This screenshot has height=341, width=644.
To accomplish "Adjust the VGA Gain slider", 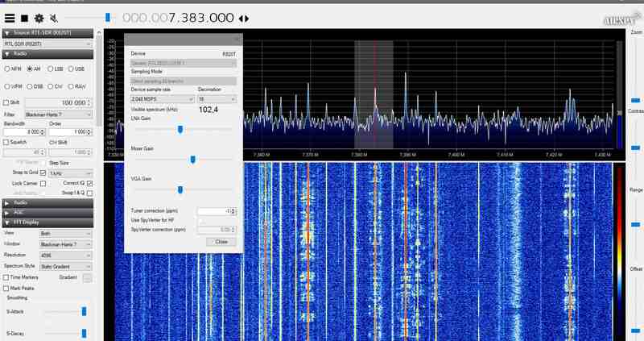I will 180,190.
